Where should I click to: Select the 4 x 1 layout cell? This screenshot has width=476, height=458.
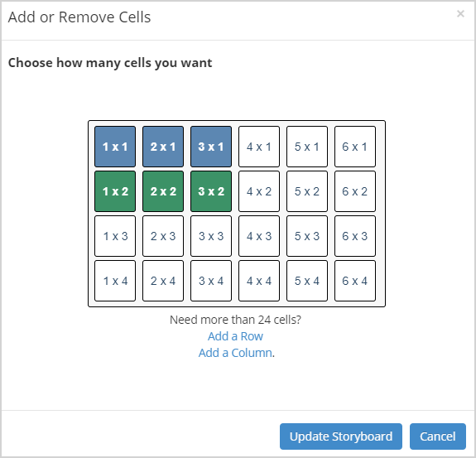click(259, 147)
